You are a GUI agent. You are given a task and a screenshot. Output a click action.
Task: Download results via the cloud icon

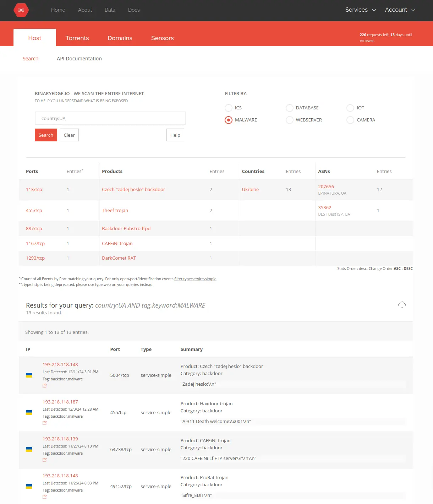click(402, 305)
